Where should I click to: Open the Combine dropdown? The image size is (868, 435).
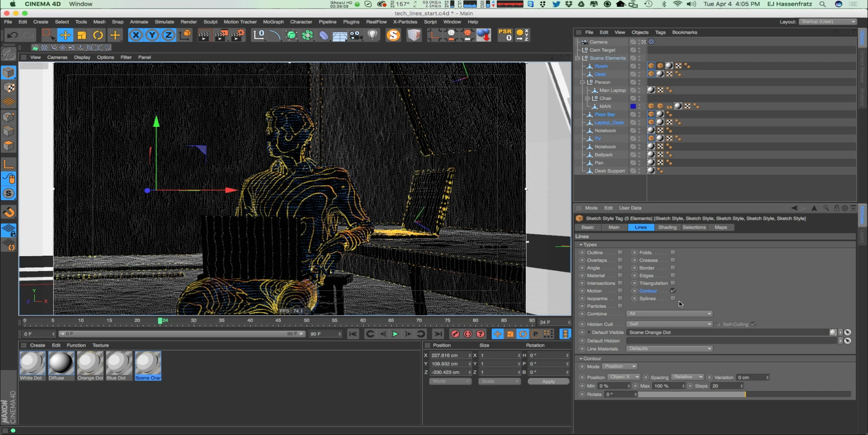click(669, 313)
